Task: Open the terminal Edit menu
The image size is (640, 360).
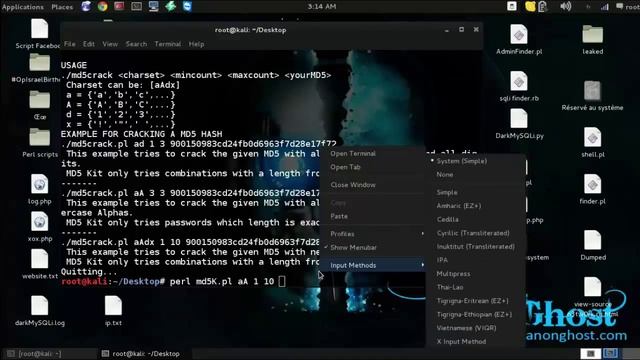Action: [89, 44]
